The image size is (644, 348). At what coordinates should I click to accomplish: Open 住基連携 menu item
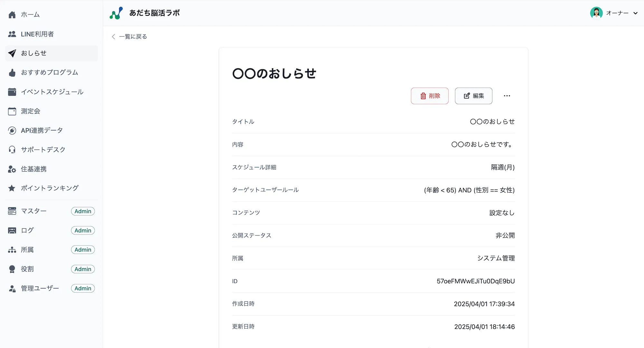(52, 169)
